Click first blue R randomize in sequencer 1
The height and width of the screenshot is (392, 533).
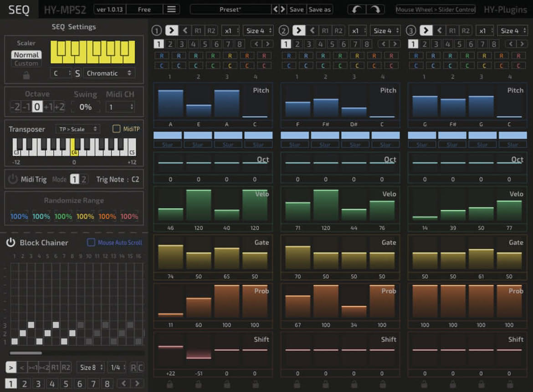pyautogui.click(x=161, y=56)
